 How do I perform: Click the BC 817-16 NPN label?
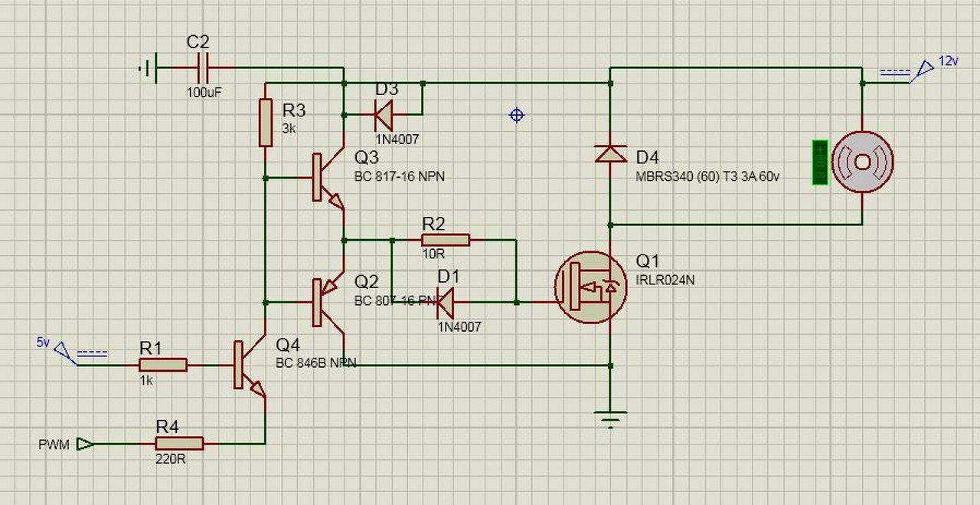point(399,176)
